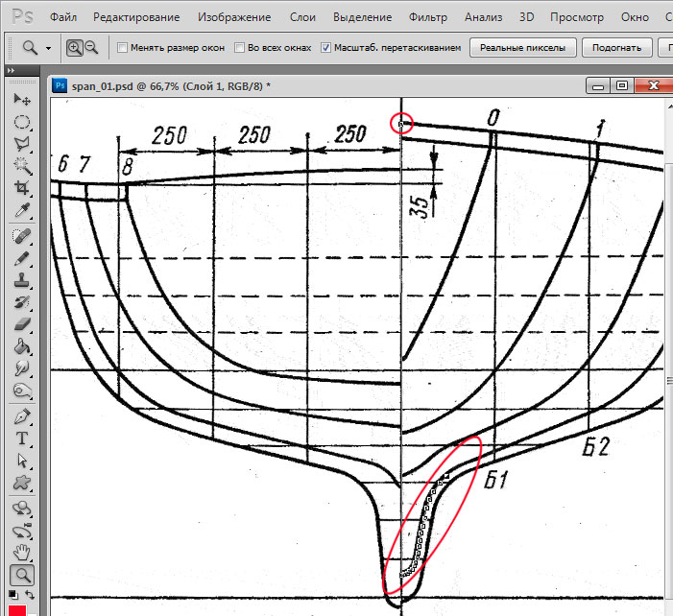Pick the Polygonal Lasso tool
673x616 pixels.
click(x=21, y=144)
